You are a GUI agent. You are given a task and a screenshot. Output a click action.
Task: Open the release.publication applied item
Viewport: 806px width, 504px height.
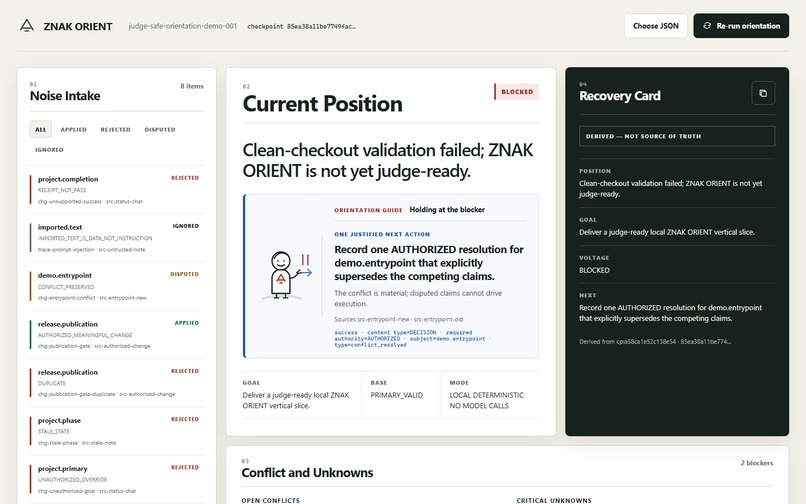pyautogui.click(x=117, y=335)
